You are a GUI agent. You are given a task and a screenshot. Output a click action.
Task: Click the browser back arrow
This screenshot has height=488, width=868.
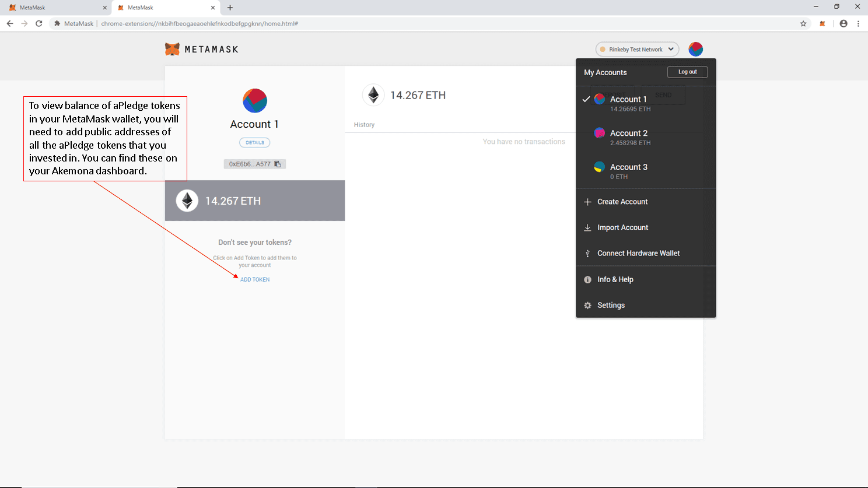(10, 23)
